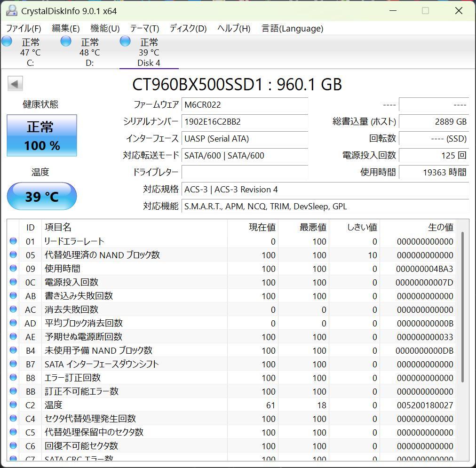Click status orb for 01 リードエラーレート row
Screen dimensions: 476x468
pyautogui.click(x=13, y=241)
